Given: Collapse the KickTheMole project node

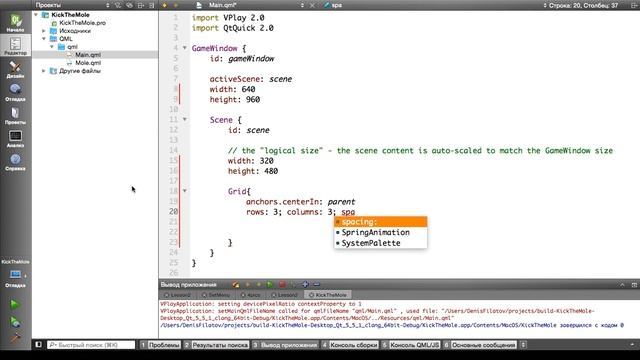Looking at the screenshot, I should click(36, 15).
